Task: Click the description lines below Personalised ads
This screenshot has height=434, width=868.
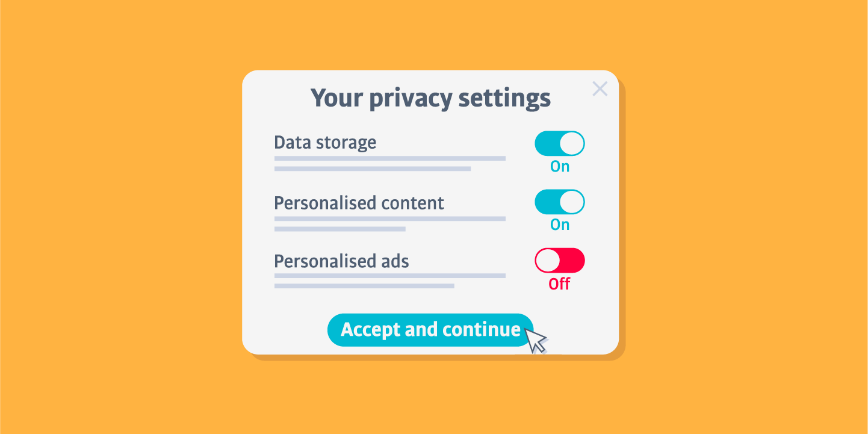Action: [x=389, y=281]
